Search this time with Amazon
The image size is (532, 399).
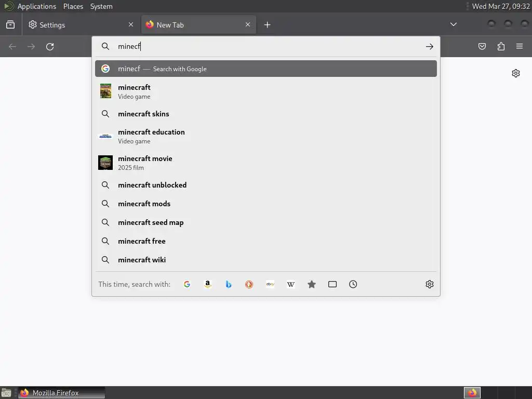point(208,284)
